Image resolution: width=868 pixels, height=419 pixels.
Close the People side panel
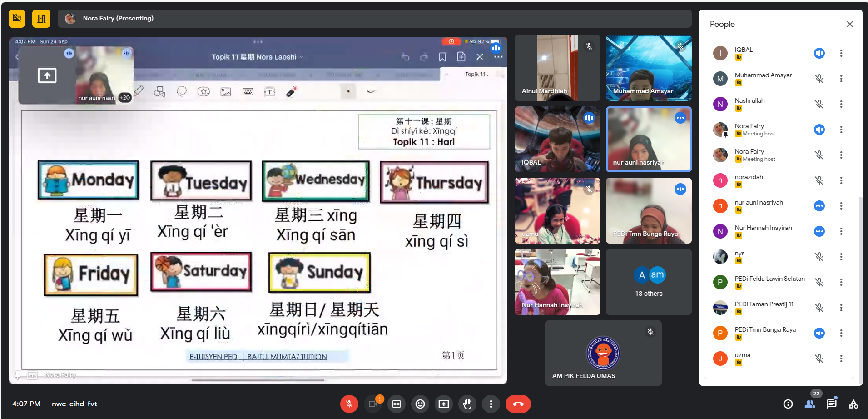click(x=850, y=24)
